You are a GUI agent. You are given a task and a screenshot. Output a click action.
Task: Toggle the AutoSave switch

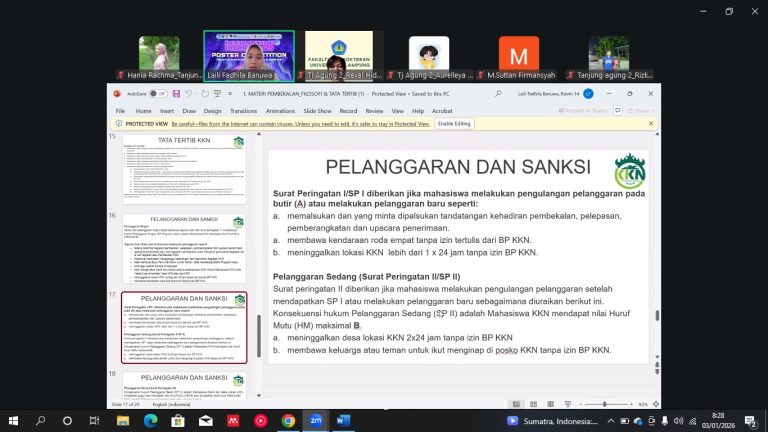click(157, 92)
